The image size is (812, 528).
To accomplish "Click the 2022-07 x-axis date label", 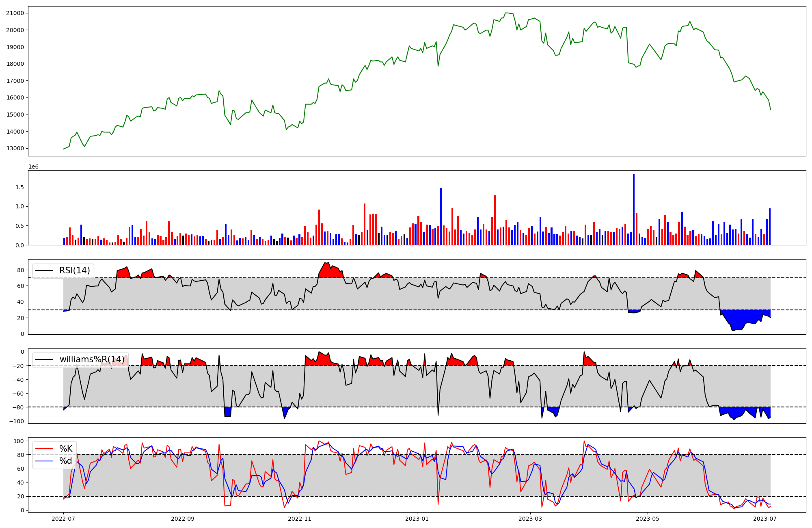I will click(x=64, y=519).
